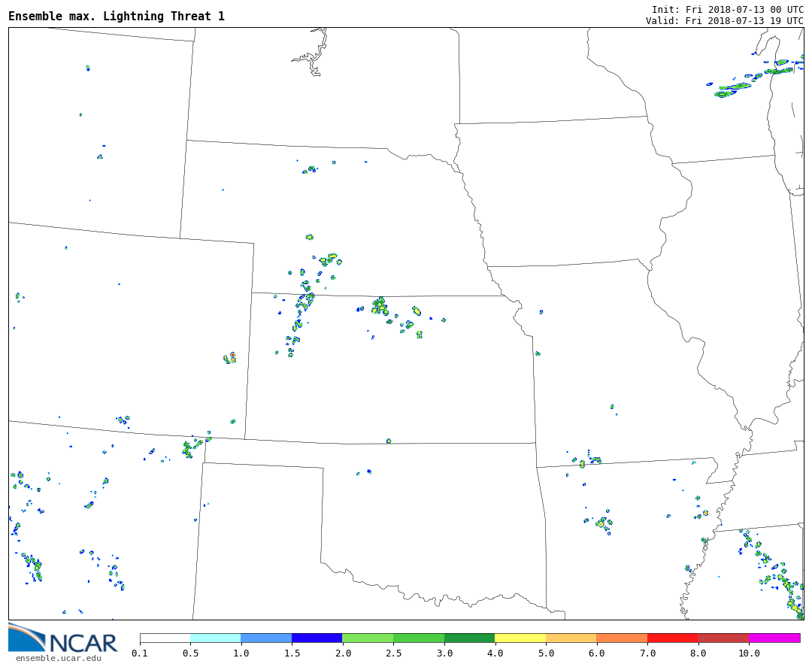Pick the yellow 4.0–5.0 colorbar swatch
The image size is (812, 667).
520,638
